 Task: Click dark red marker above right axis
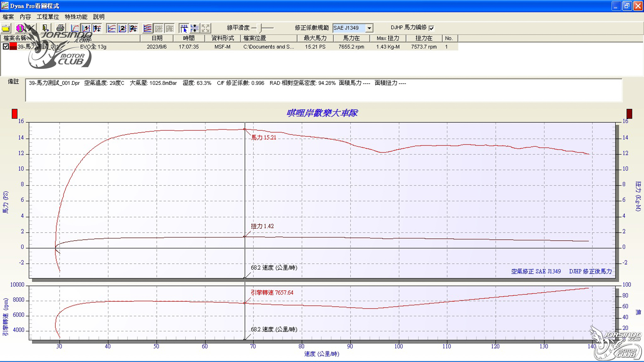pyautogui.click(x=629, y=114)
